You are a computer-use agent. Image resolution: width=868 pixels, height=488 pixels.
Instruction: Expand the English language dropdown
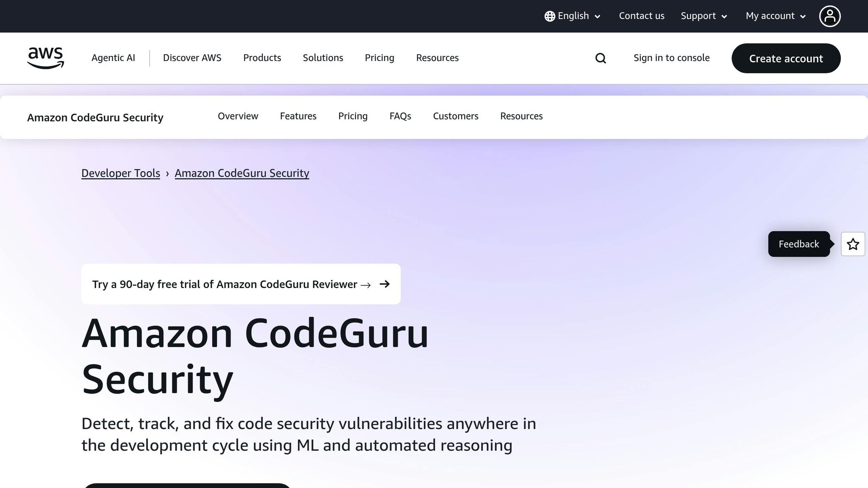573,16
